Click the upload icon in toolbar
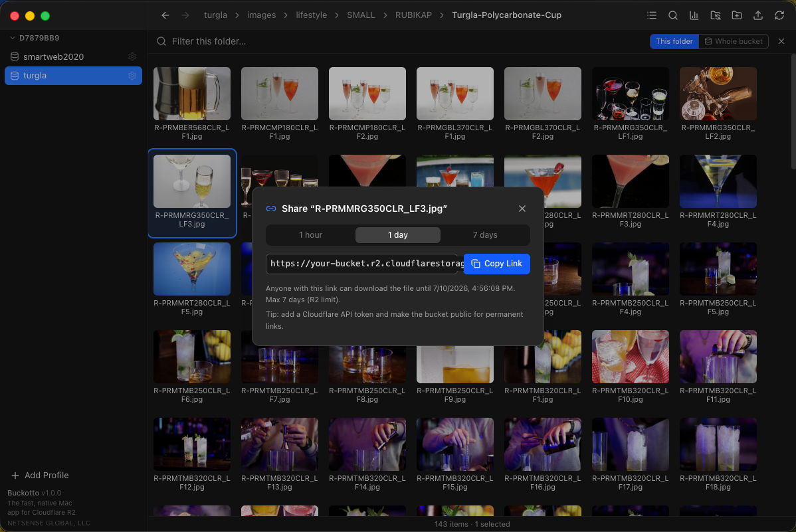Screen dimensions: 796x532 [x=758, y=15]
